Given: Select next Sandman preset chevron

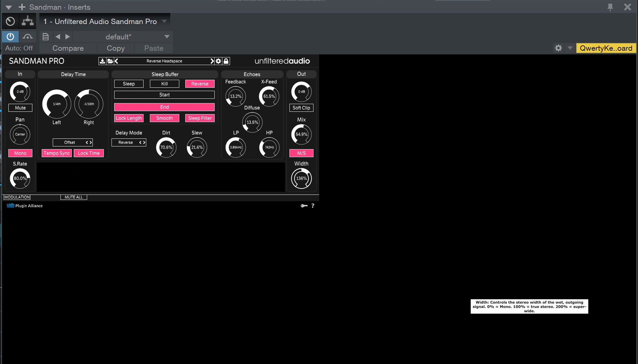Looking at the screenshot, I should pos(212,61).
